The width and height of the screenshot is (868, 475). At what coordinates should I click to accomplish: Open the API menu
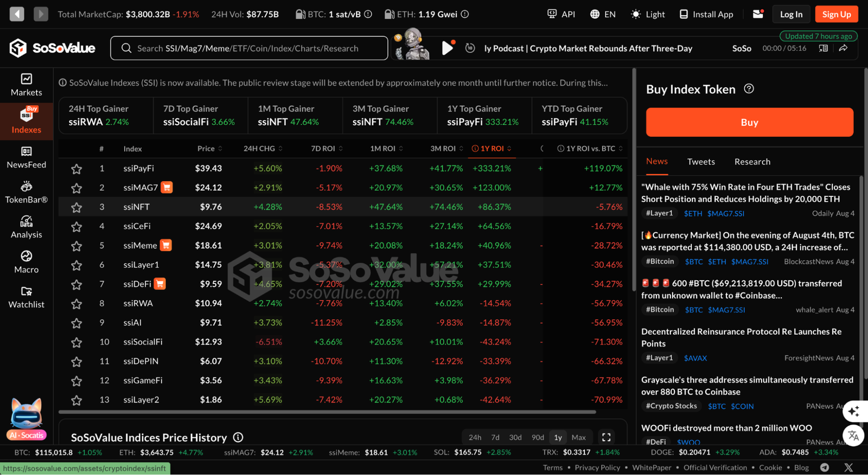click(561, 14)
